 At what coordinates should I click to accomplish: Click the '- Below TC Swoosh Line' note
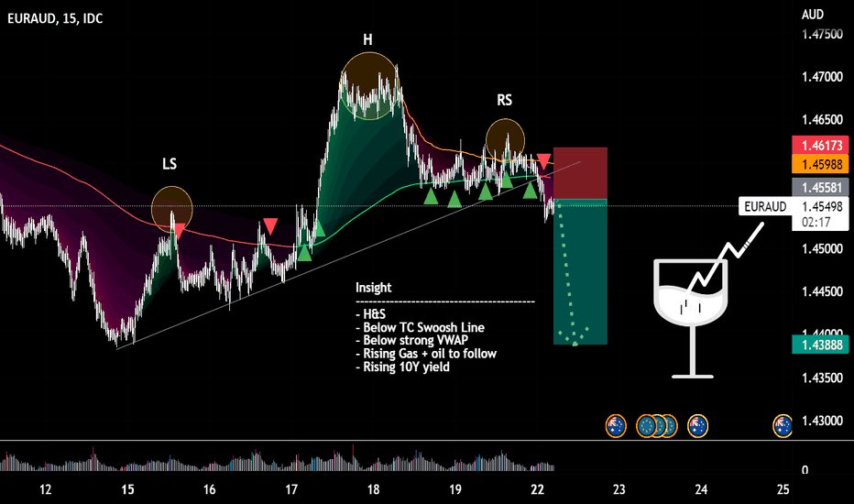click(x=420, y=327)
